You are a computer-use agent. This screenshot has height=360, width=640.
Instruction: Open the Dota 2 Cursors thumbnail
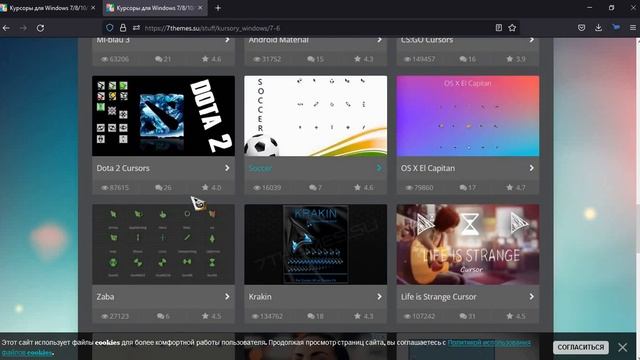[x=163, y=116]
